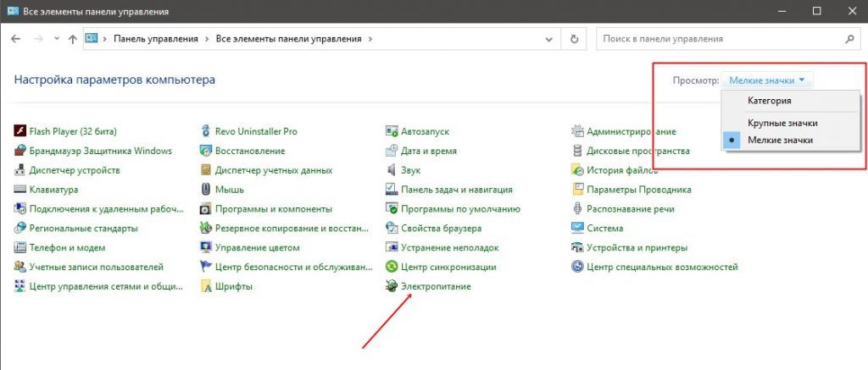This screenshot has height=370, width=868.
Task: Click the Flash Player icon
Action: [x=21, y=131]
